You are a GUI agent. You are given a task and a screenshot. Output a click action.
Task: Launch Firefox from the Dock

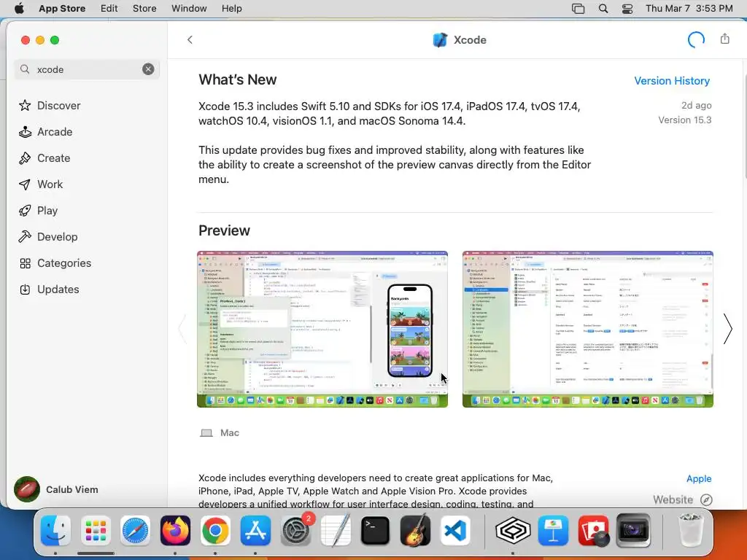click(175, 531)
